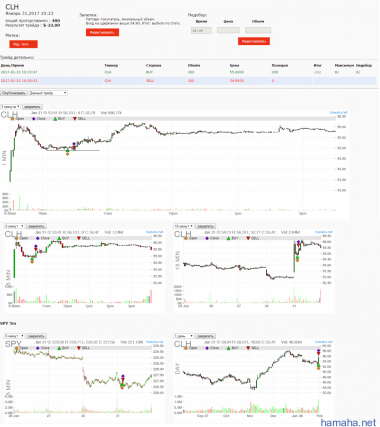Open the hamaha.net link above the 1-minute chart
Image resolution: width=380 pixels, height=427 pixels.
pyautogui.click(x=338, y=113)
